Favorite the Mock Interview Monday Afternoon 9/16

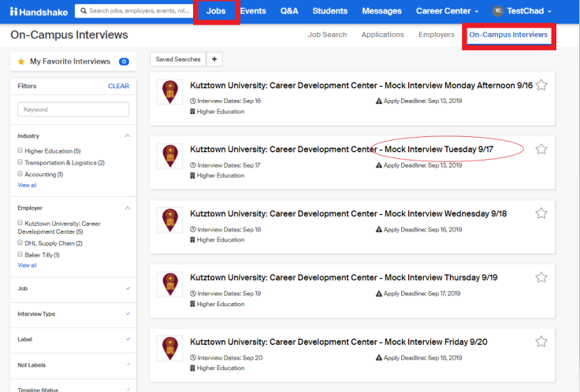(x=541, y=85)
